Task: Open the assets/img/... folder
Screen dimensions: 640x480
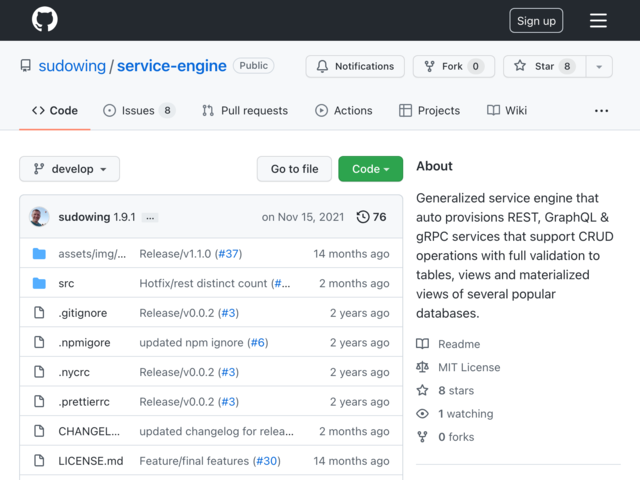Action: click(x=92, y=253)
